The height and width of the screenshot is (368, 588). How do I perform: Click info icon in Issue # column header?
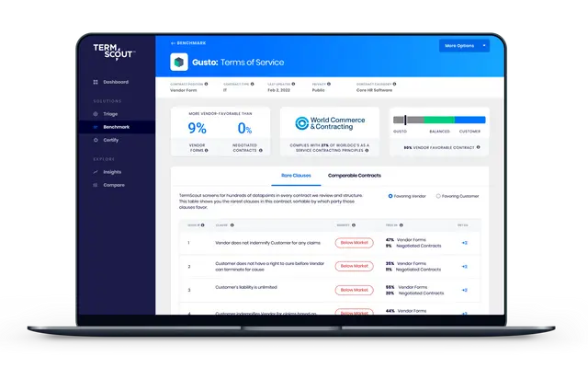click(x=202, y=225)
